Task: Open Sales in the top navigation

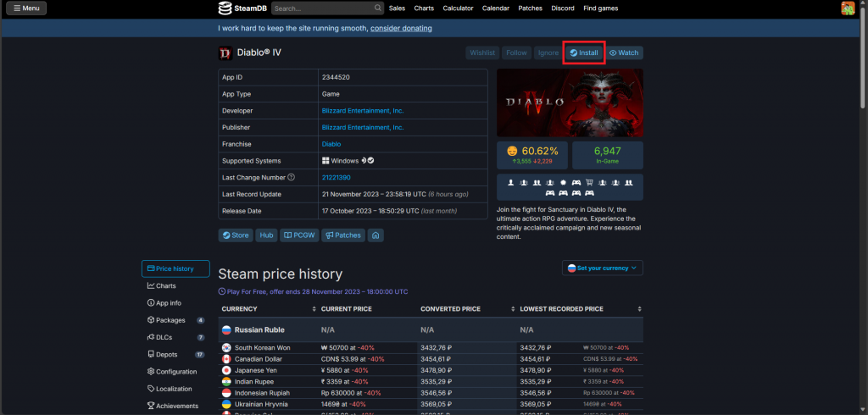Action: pyautogui.click(x=397, y=8)
